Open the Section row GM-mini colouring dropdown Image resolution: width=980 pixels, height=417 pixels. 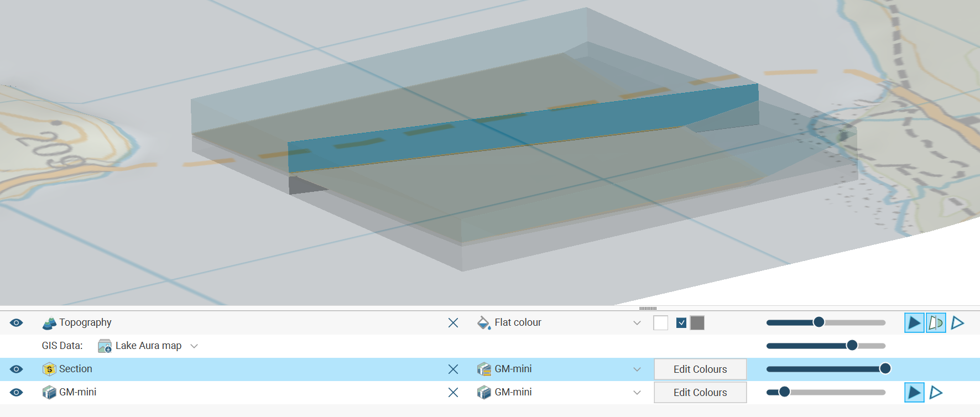click(x=637, y=369)
